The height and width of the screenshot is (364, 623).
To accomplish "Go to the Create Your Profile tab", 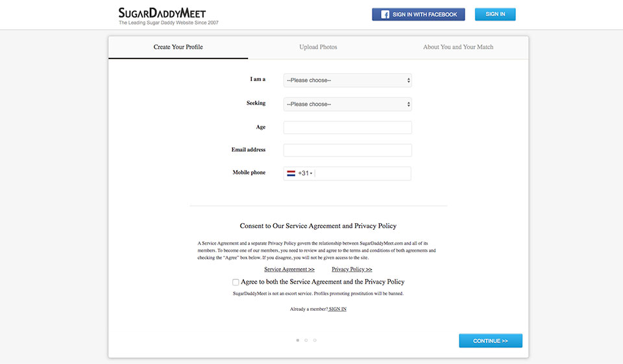I will (178, 47).
